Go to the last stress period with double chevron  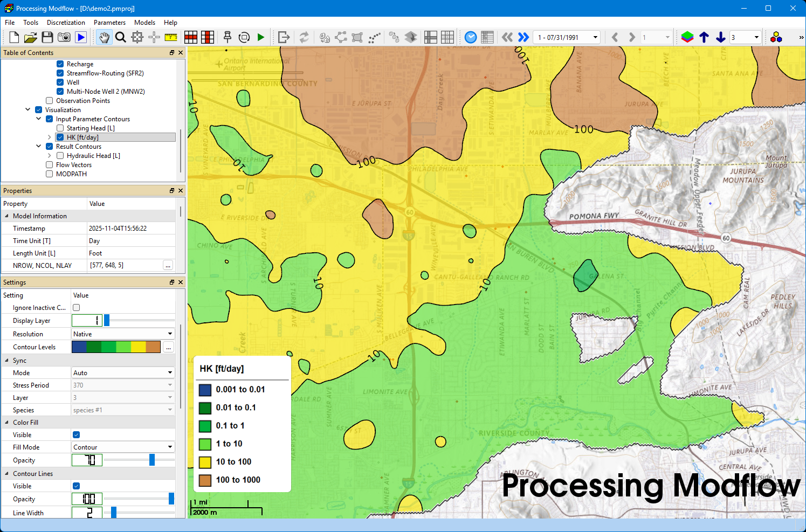(523, 37)
